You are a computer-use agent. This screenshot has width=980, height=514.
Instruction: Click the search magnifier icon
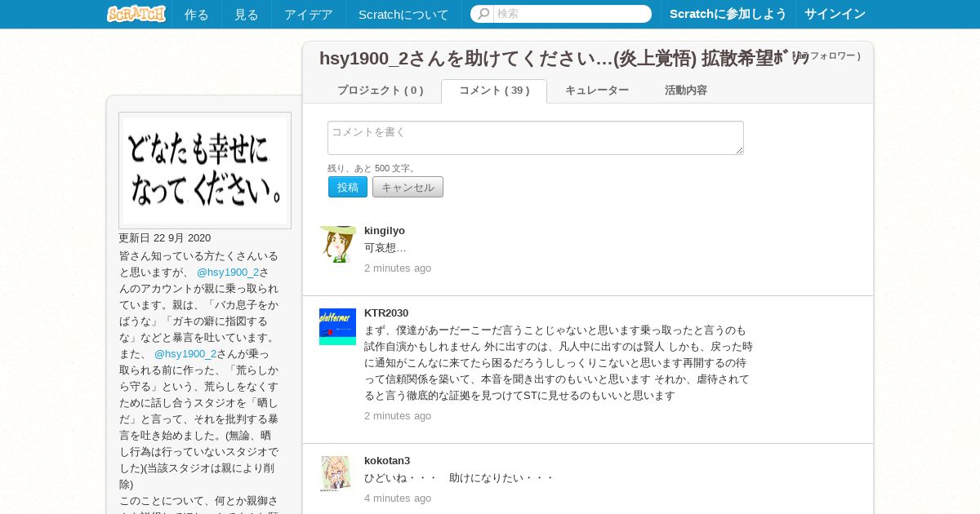(483, 14)
